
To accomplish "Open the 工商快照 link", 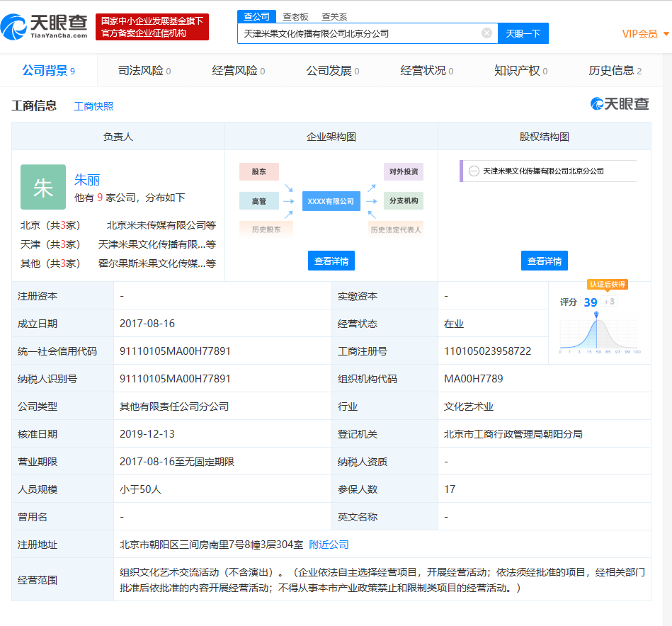I will click(x=93, y=106).
